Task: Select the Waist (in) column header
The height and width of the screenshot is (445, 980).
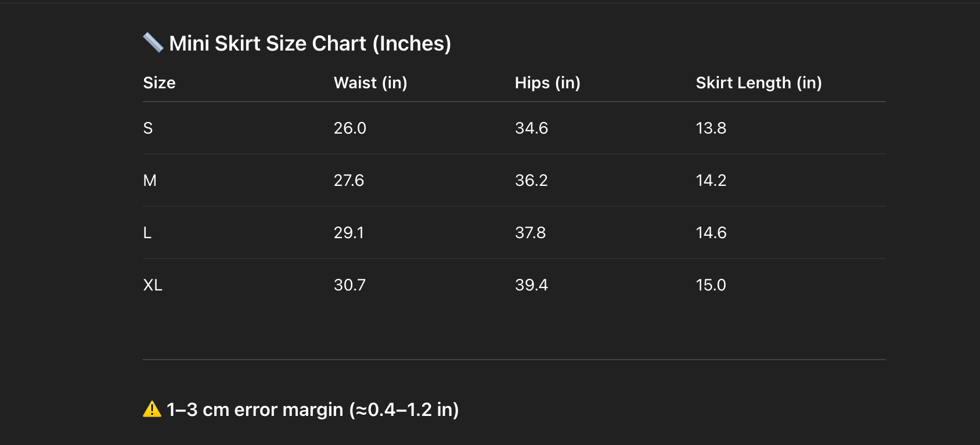Action: pos(370,83)
